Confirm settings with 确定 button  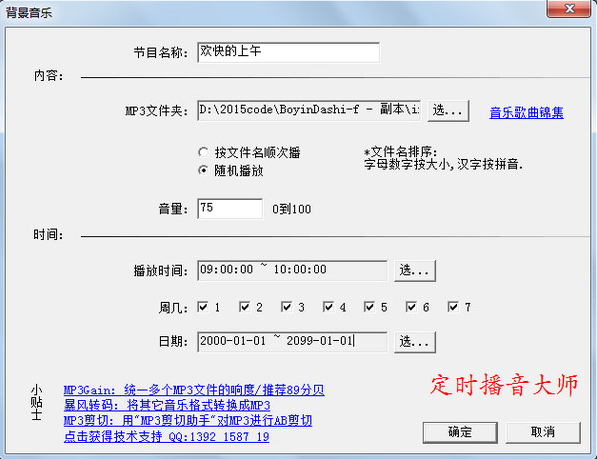(460, 432)
